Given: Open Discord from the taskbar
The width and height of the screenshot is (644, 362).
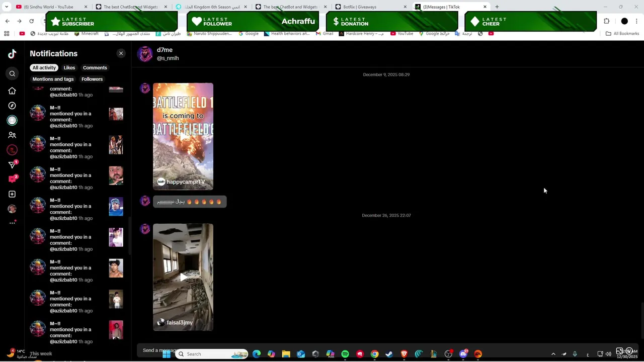Looking at the screenshot, I should click(463, 354).
